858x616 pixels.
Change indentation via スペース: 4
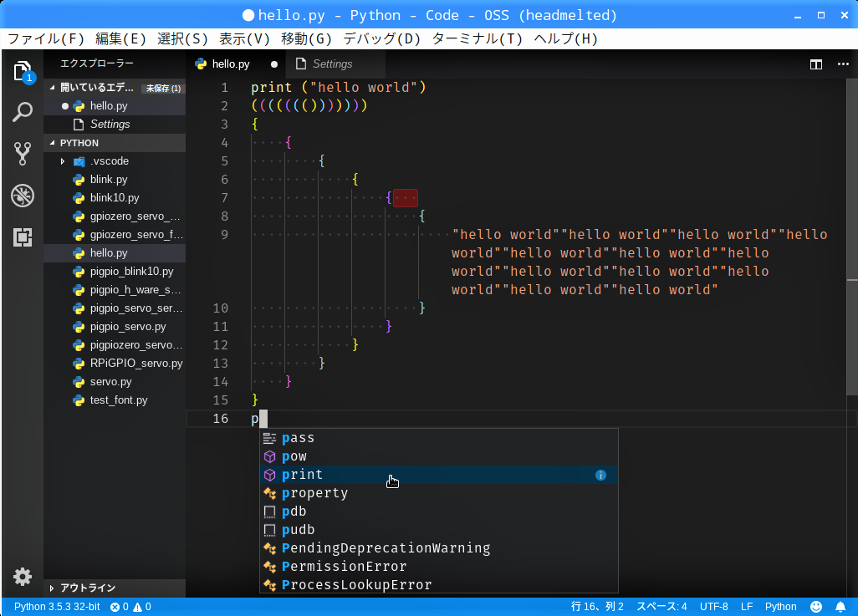pos(661,607)
